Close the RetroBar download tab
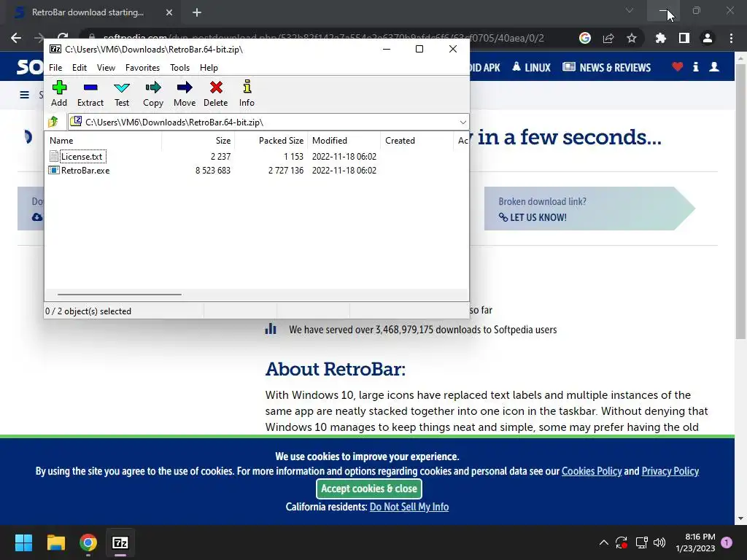 tap(169, 12)
